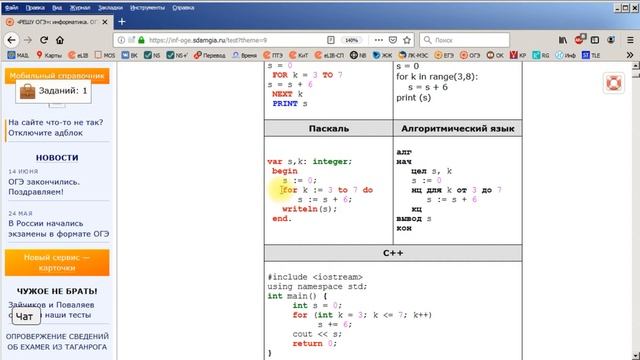The height and width of the screenshot is (360, 640).
Task: Open the ВК bookmark
Action: (x=129, y=55)
